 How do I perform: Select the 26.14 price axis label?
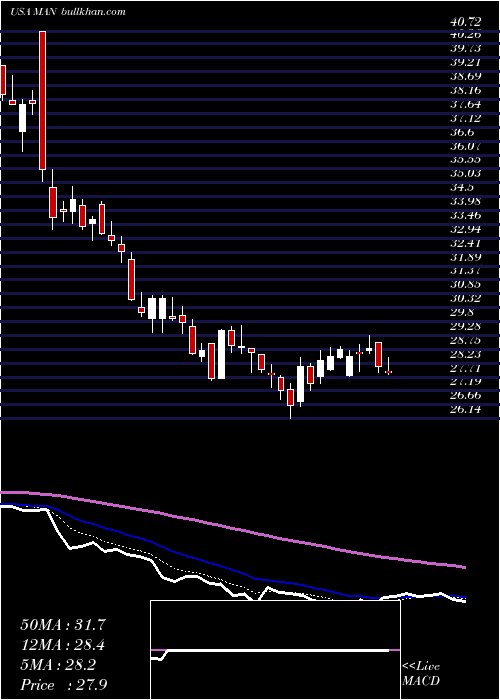(x=466, y=409)
